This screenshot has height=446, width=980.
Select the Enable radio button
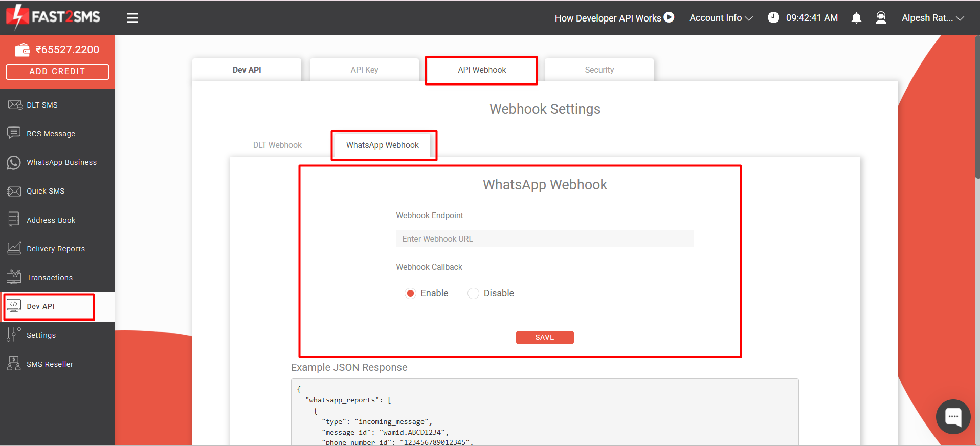410,293
